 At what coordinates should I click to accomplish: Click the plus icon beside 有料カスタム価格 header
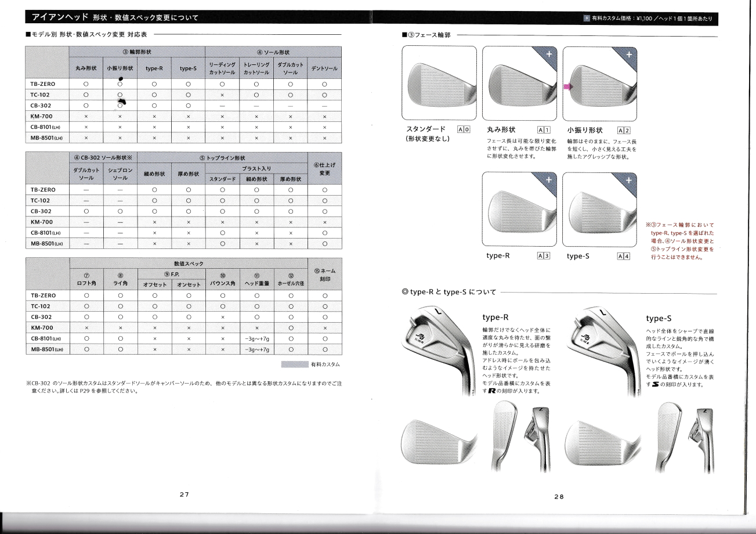[587, 19]
